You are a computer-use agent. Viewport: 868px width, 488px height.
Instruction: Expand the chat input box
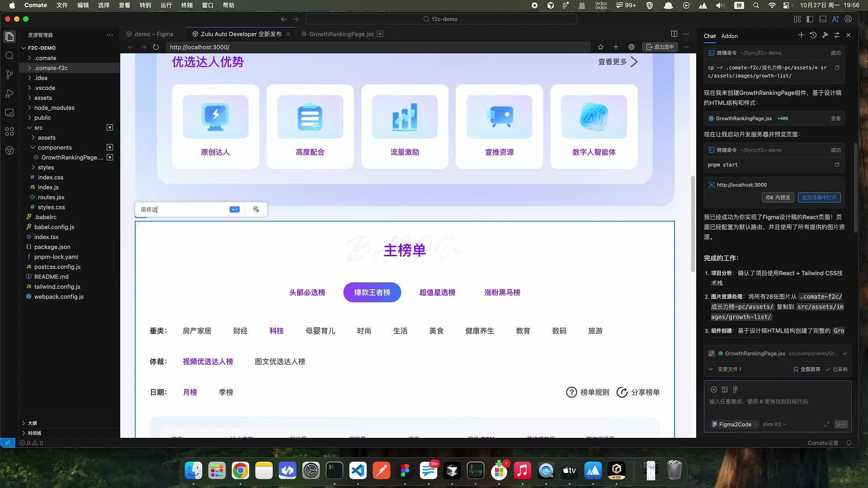tap(827, 424)
